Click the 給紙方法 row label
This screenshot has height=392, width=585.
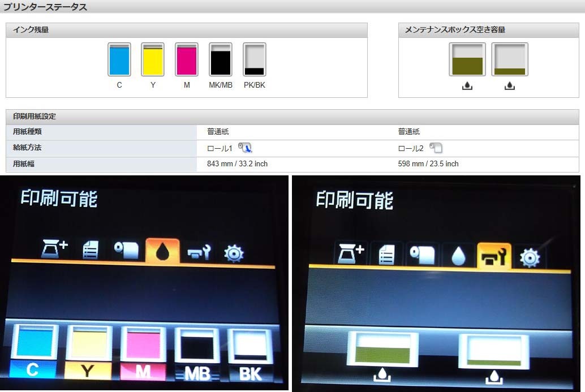(x=27, y=148)
